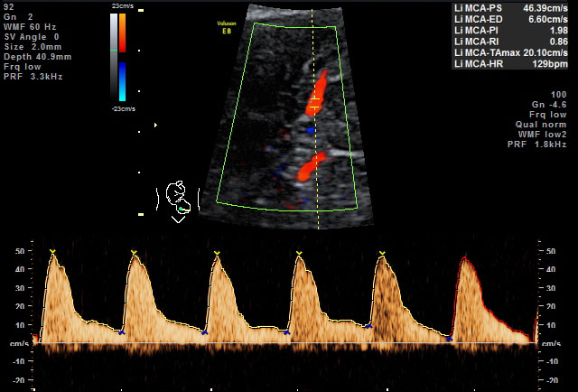Select the sample volume gate on the vessel
Viewport: 578px width, 392px height.
(314, 103)
